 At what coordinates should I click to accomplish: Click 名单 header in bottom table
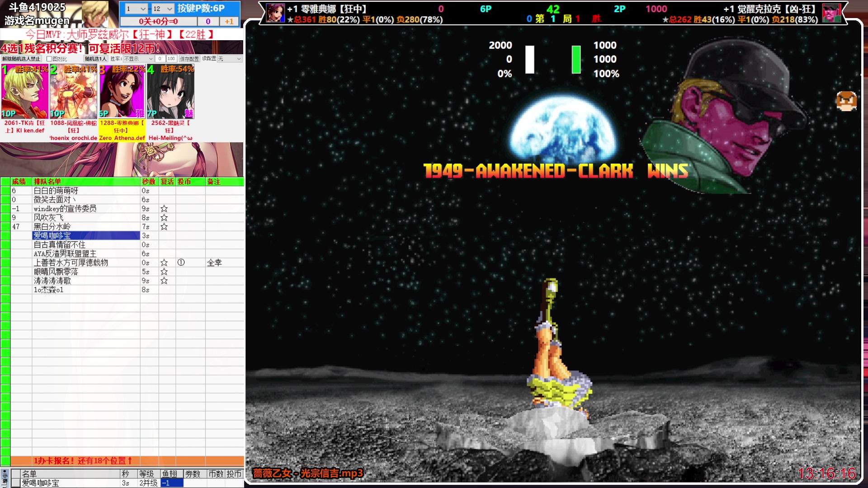pyautogui.click(x=70, y=474)
